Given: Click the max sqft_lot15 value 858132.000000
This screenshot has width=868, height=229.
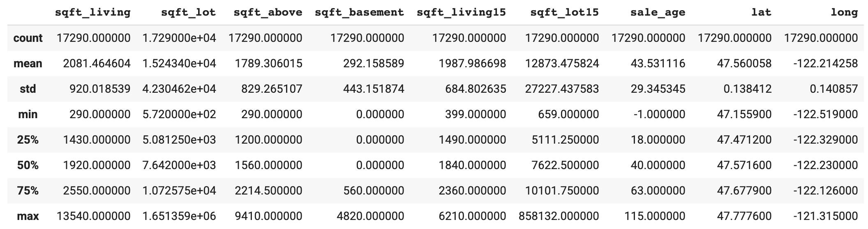Looking at the screenshot, I should pyautogui.click(x=559, y=216).
